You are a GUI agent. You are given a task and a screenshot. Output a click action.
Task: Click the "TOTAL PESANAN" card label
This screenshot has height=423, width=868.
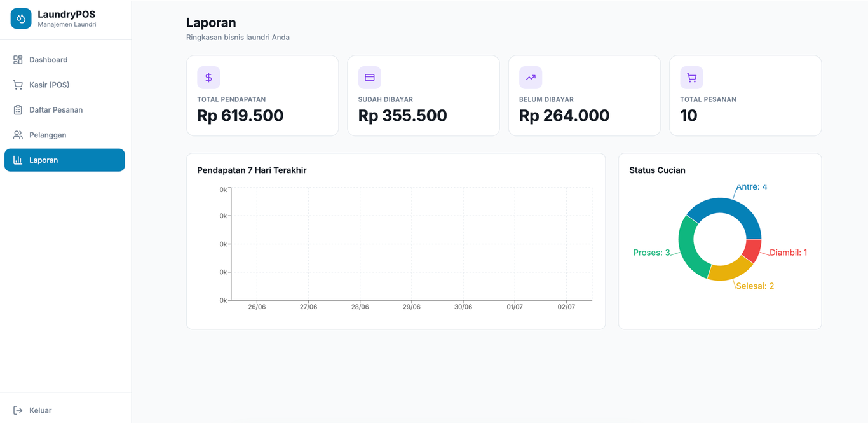(709, 99)
